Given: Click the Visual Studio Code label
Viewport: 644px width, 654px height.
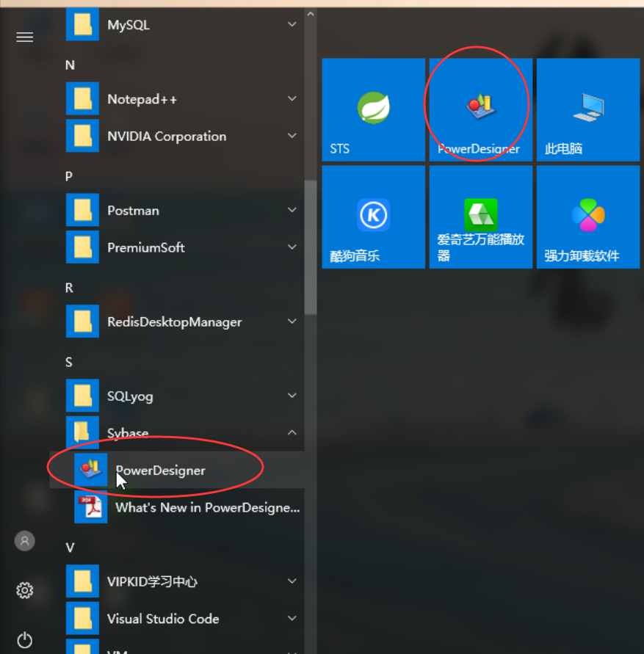Looking at the screenshot, I should (163, 619).
